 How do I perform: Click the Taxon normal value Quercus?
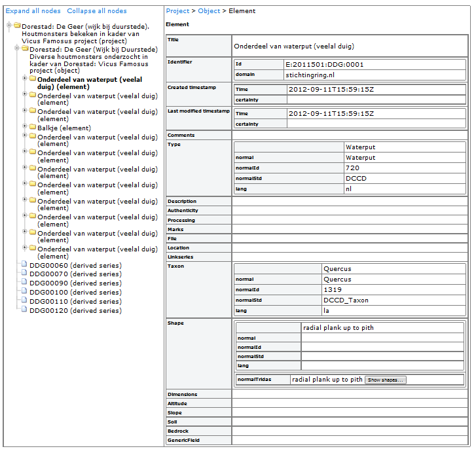[x=337, y=280]
